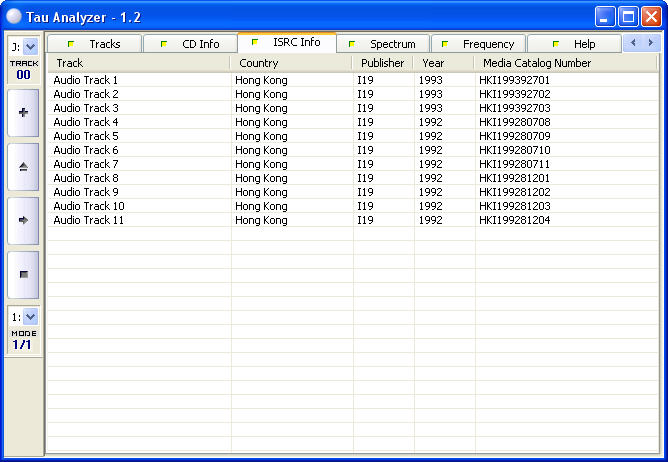This screenshot has width=668, height=462.
Task: Select the Audio Track 10 row
Action: pyautogui.click(x=353, y=206)
